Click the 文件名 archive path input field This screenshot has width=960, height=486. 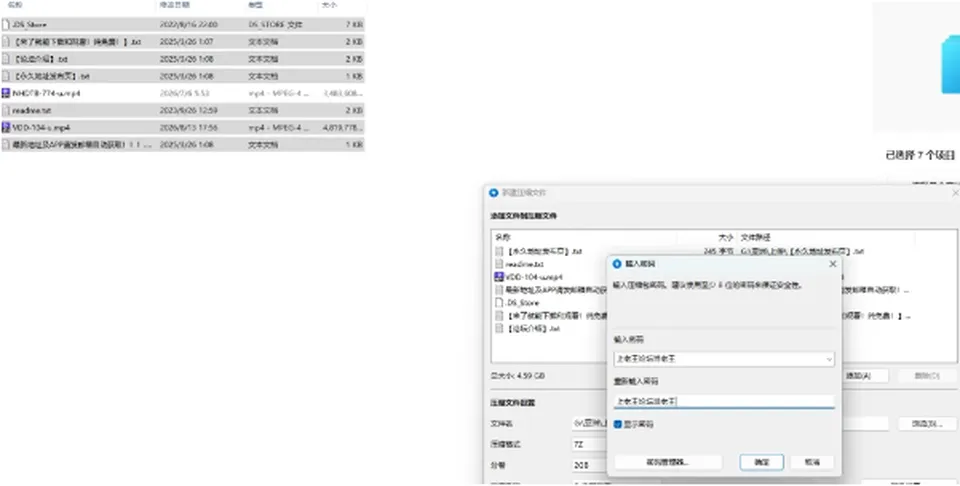tap(730, 424)
